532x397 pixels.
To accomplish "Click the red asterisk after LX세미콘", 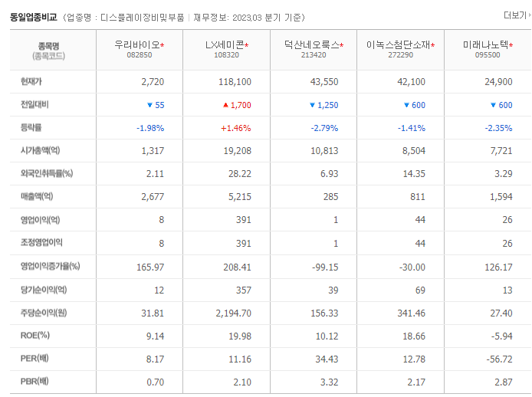I will [247, 45].
